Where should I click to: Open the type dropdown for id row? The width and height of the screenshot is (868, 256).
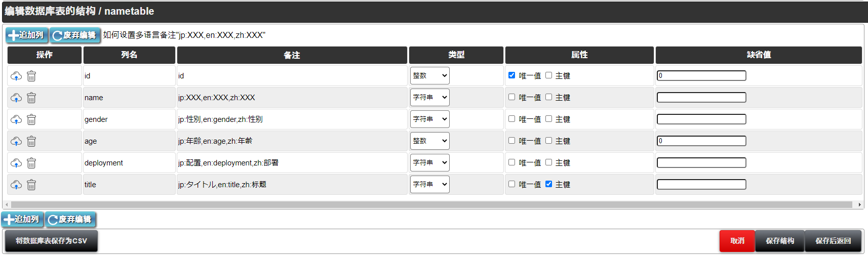429,76
